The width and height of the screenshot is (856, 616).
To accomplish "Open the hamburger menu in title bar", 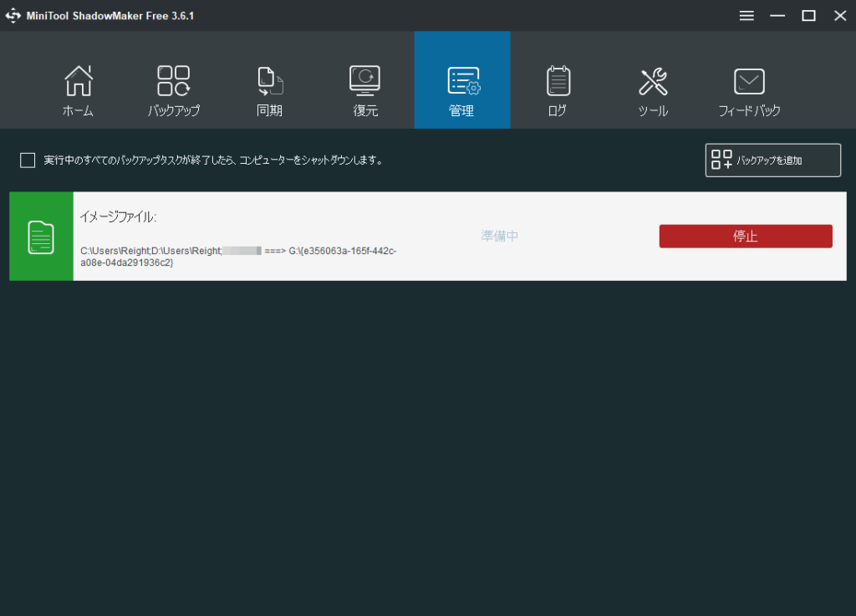I will 746,16.
